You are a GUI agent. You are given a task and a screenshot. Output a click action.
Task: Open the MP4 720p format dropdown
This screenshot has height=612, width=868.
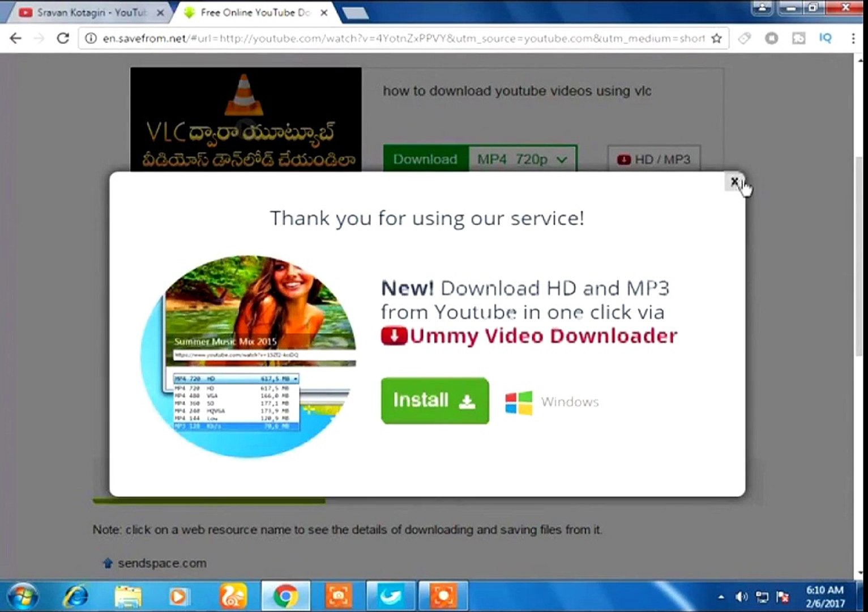click(522, 159)
